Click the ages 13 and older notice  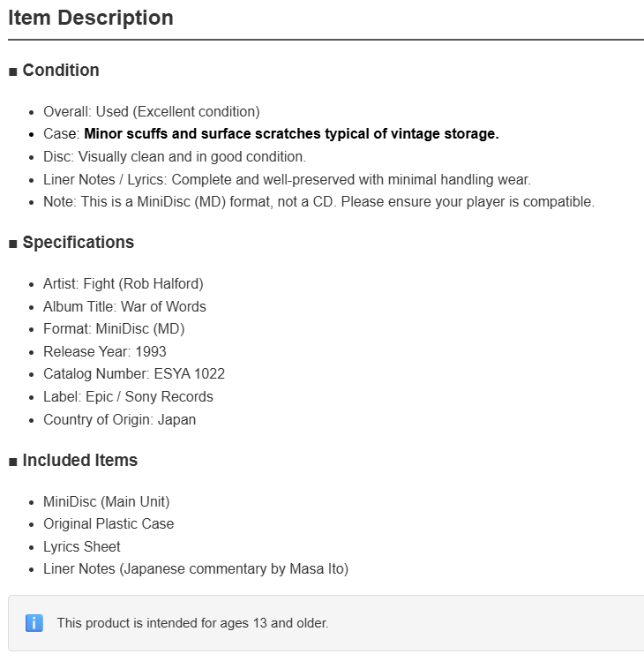[193, 623]
